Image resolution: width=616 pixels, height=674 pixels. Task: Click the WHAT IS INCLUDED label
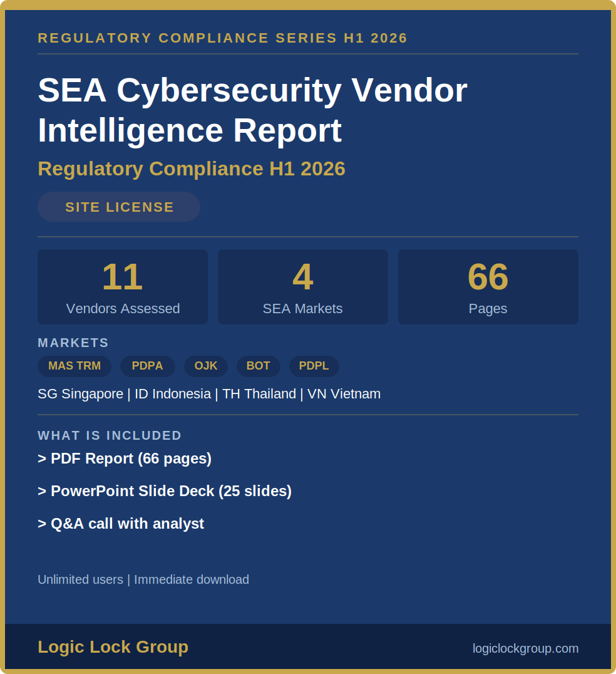click(110, 435)
